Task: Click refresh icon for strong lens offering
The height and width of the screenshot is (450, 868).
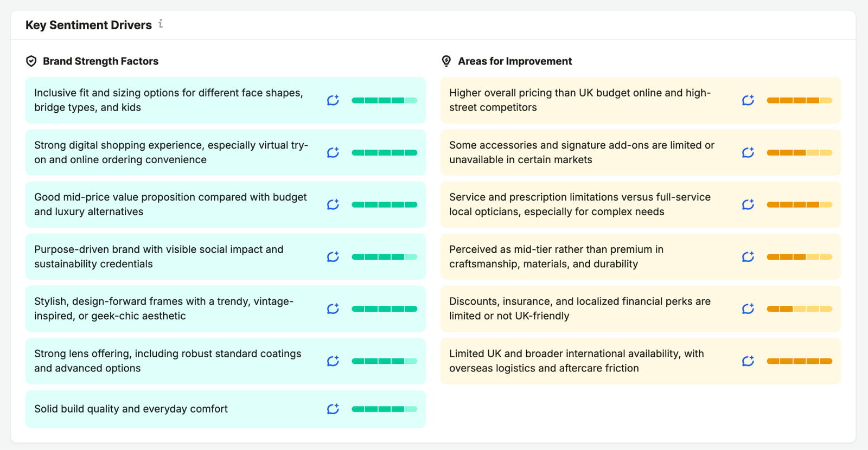Action: [333, 361]
